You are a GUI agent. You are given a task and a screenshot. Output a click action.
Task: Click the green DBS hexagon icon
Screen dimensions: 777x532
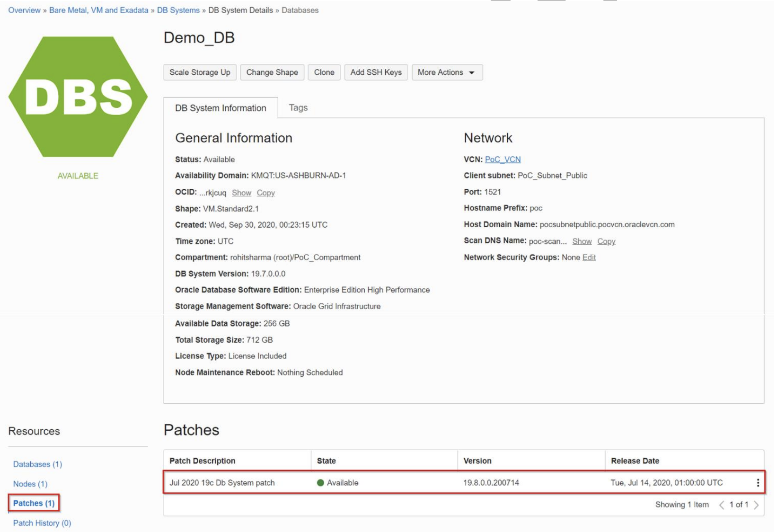[78, 97]
